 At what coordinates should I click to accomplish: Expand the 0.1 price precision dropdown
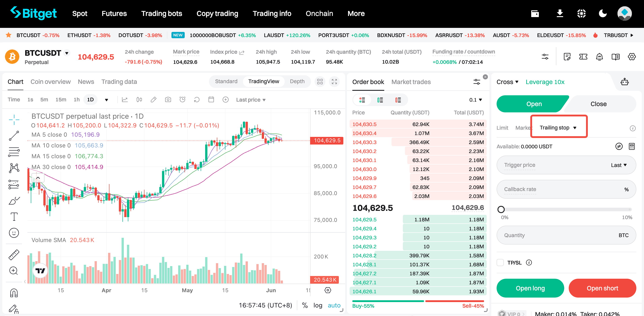tap(475, 100)
